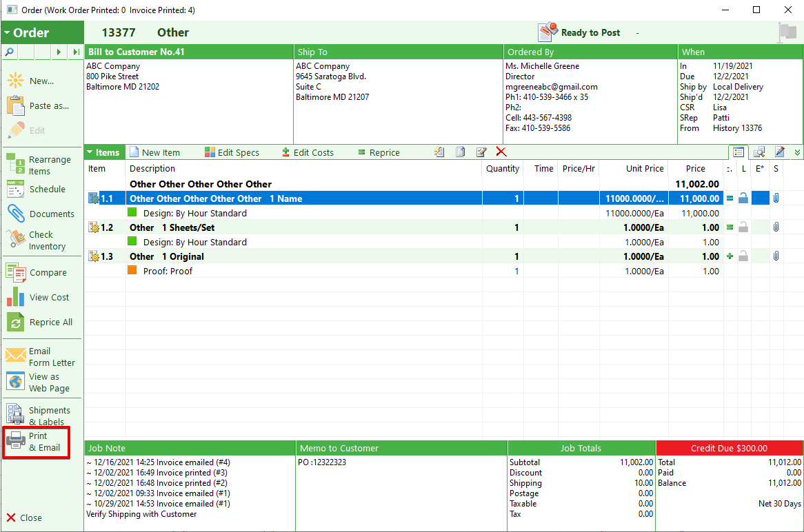Open the Items dropdown arrow
The width and height of the screenshot is (804, 532).
click(90, 152)
